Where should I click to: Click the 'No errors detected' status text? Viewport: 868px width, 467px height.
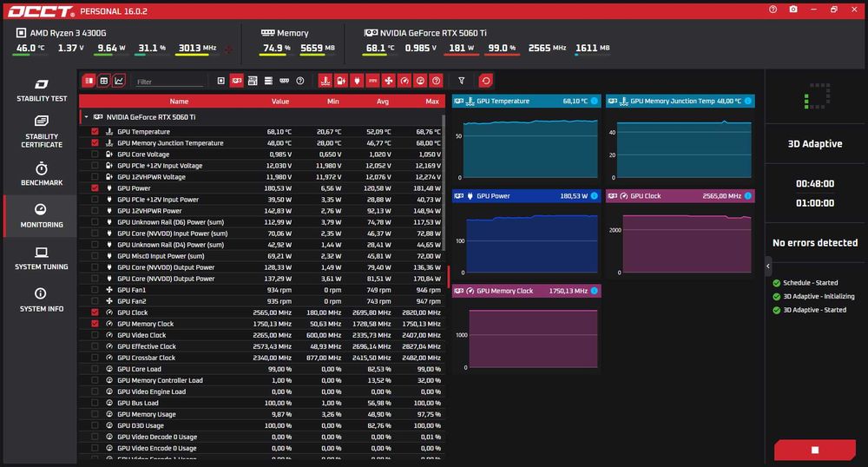click(815, 242)
